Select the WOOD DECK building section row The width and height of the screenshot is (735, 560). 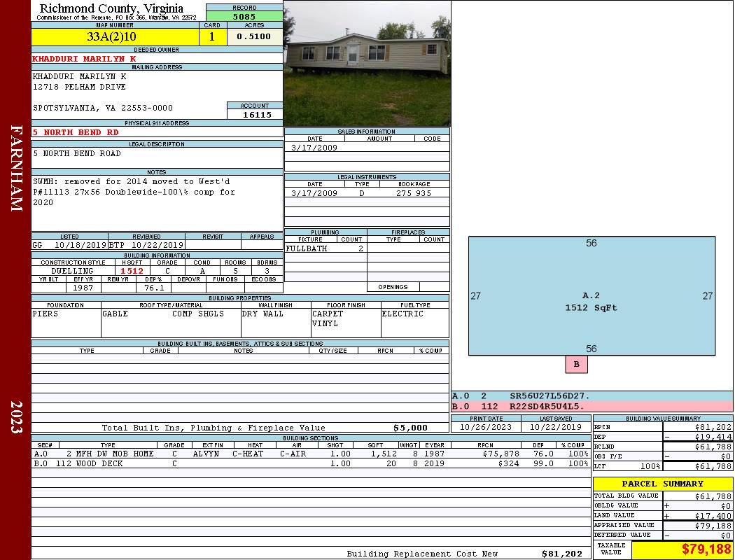coord(308,463)
